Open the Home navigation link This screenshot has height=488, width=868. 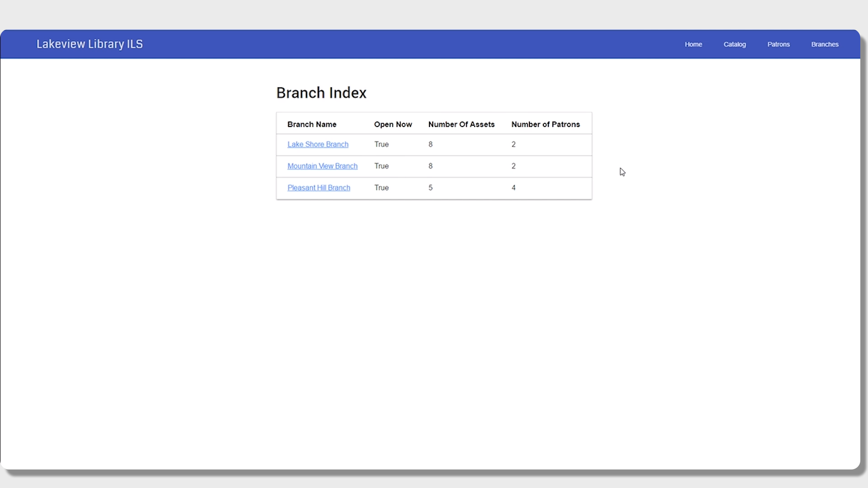(693, 44)
